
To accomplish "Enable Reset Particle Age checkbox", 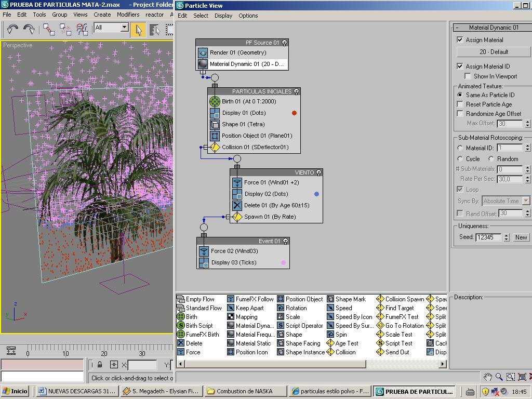I will [460, 104].
